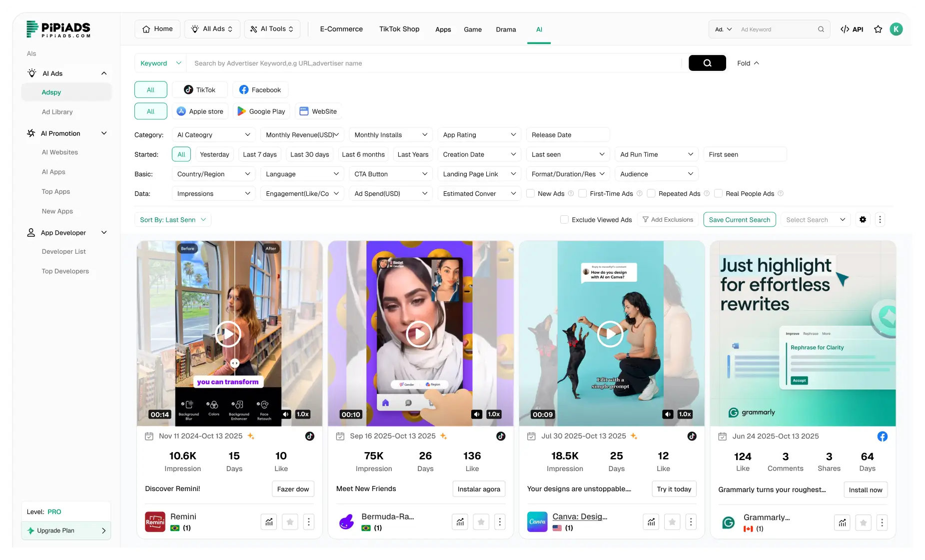The image size is (925, 560).
Task: Star the Canva ad card
Action: click(x=672, y=522)
